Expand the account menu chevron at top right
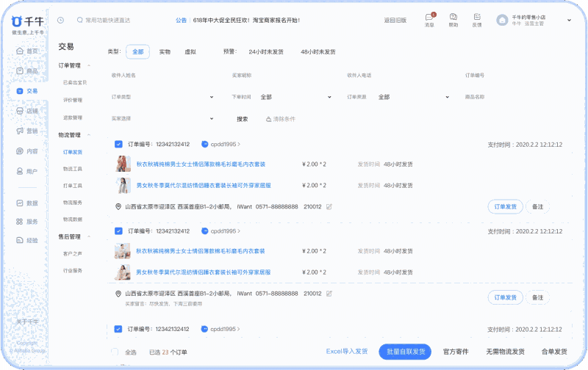 coord(569,21)
